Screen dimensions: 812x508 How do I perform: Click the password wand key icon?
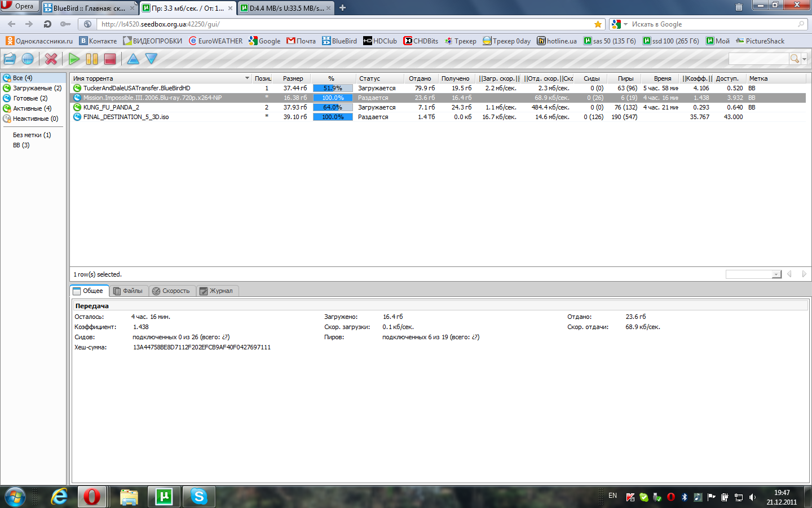point(65,24)
